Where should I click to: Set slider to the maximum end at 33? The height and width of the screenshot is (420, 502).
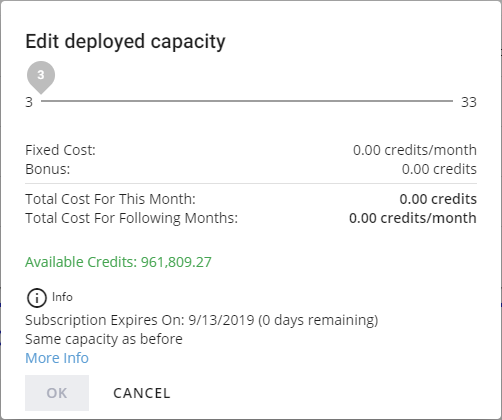[x=452, y=101]
